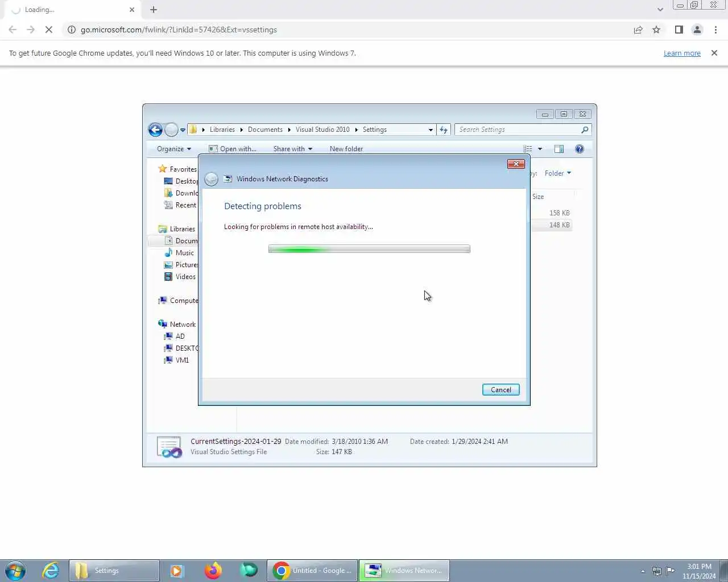Open Chrome's three-dot menu
The image size is (728, 582).
click(715, 30)
